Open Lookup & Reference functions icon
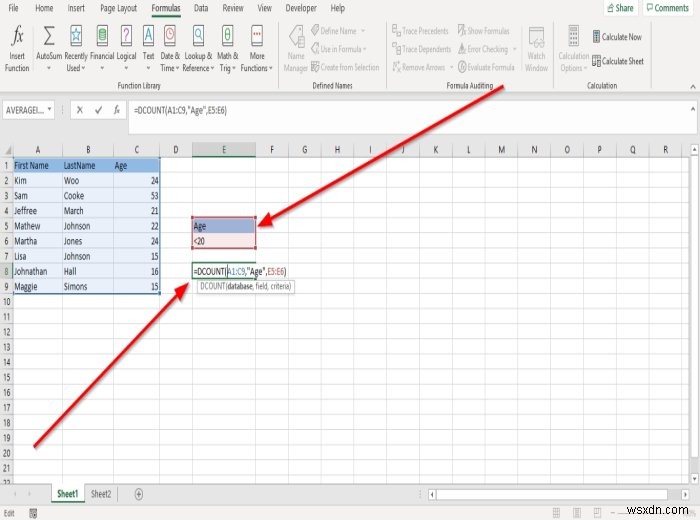The image size is (700, 520). pos(198,36)
